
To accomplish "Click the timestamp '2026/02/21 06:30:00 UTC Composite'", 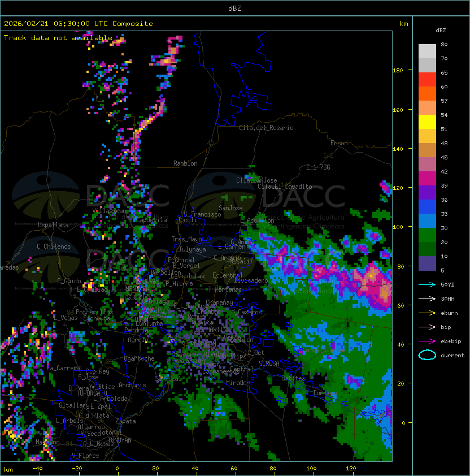I will click(x=79, y=24).
